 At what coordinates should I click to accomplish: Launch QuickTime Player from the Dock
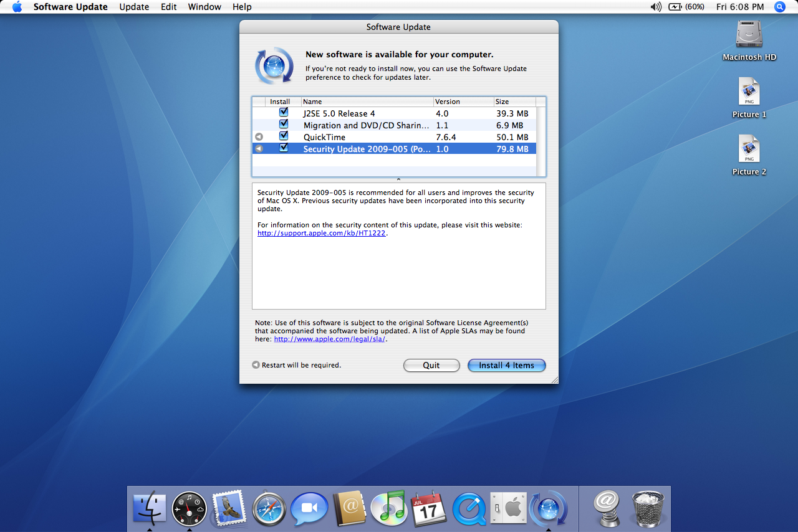tap(469, 509)
